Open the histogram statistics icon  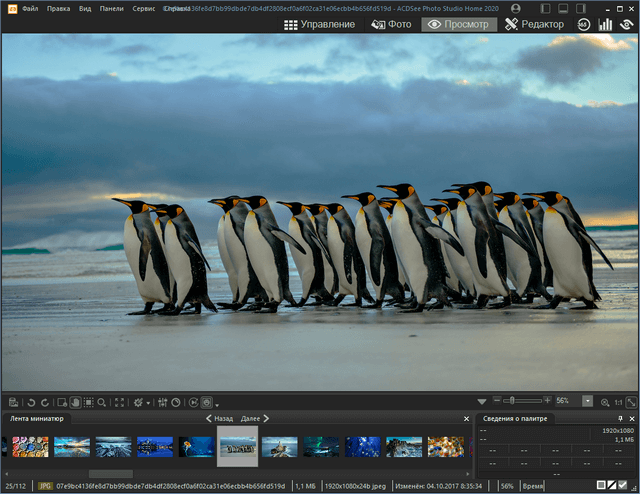point(605,24)
